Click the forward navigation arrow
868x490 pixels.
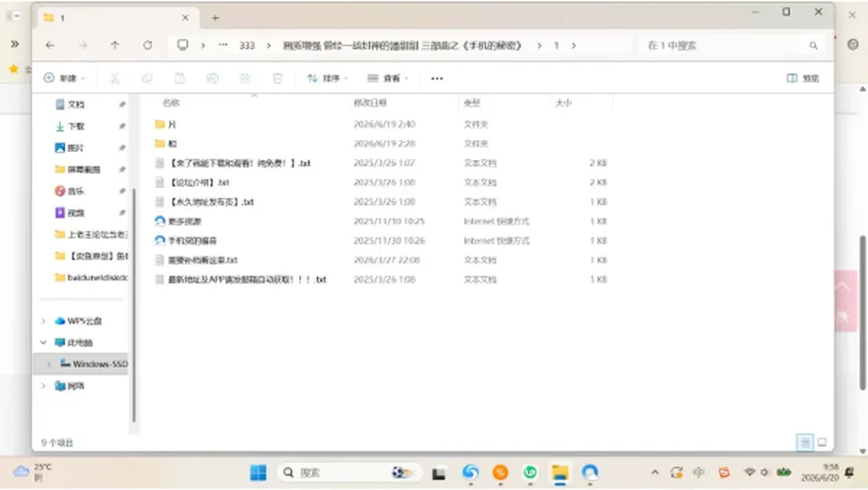tap(82, 45)
